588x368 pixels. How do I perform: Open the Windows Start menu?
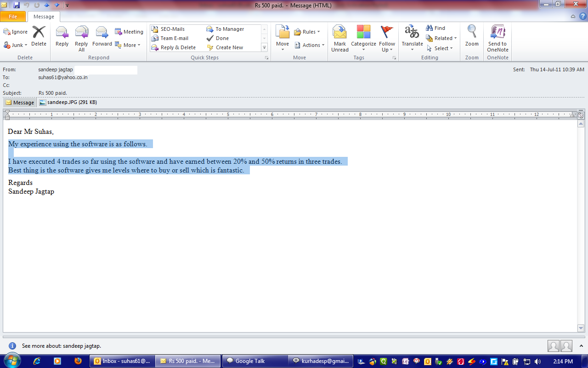tap(11, 361)
